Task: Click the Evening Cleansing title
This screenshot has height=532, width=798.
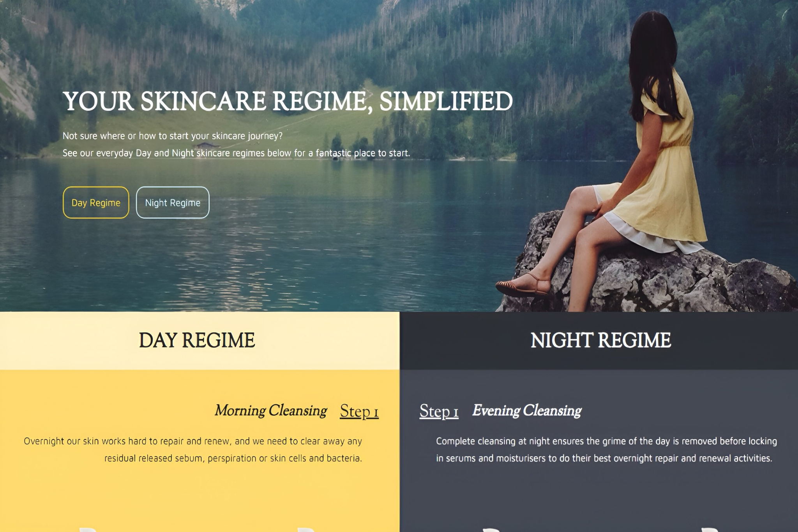Action: [527, 410]
